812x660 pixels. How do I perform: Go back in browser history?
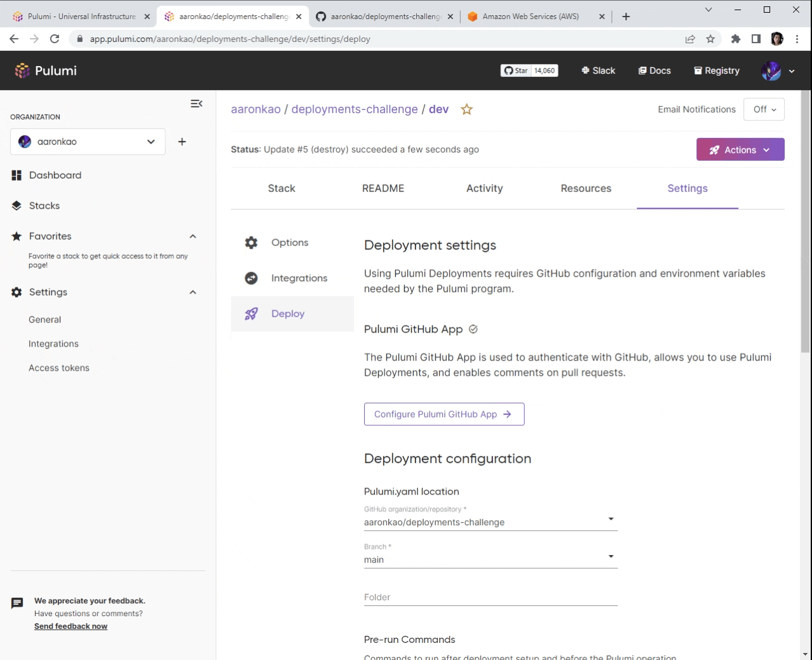point(14,39)
